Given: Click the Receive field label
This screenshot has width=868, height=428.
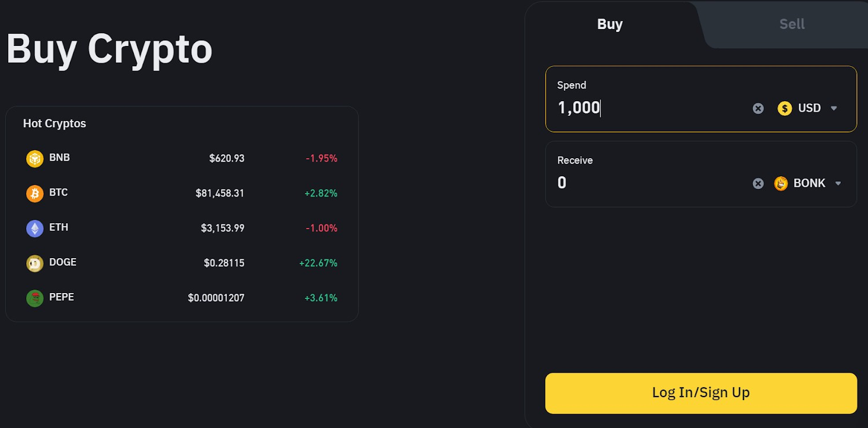Looking at the screenshot, I should pyautogui.click(x=575, y=160).
